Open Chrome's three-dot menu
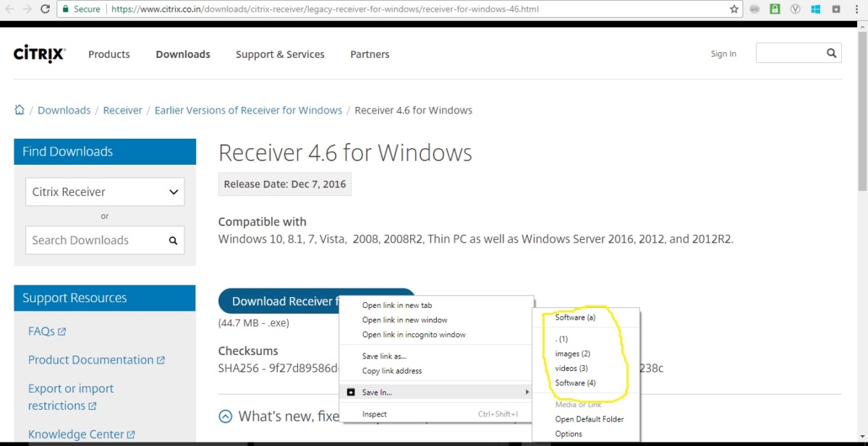Viewport: 868px width, 446px height. coord(856,9)
